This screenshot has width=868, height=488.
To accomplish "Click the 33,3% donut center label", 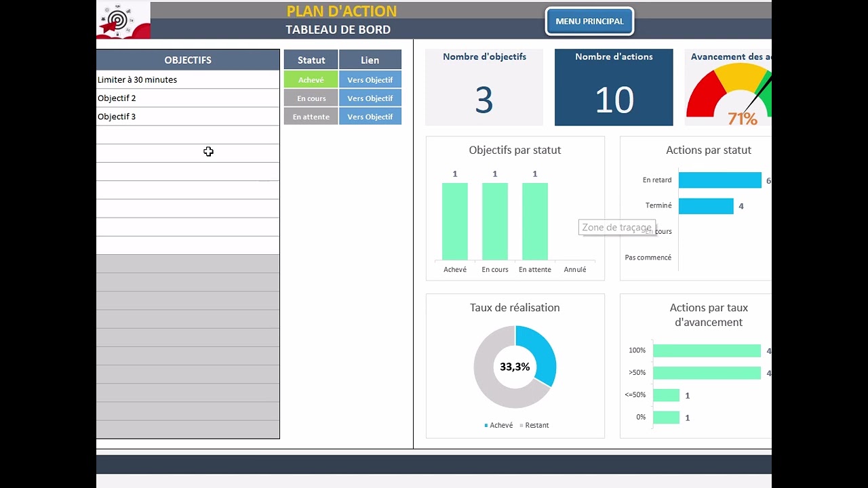I will click(515, 367).
